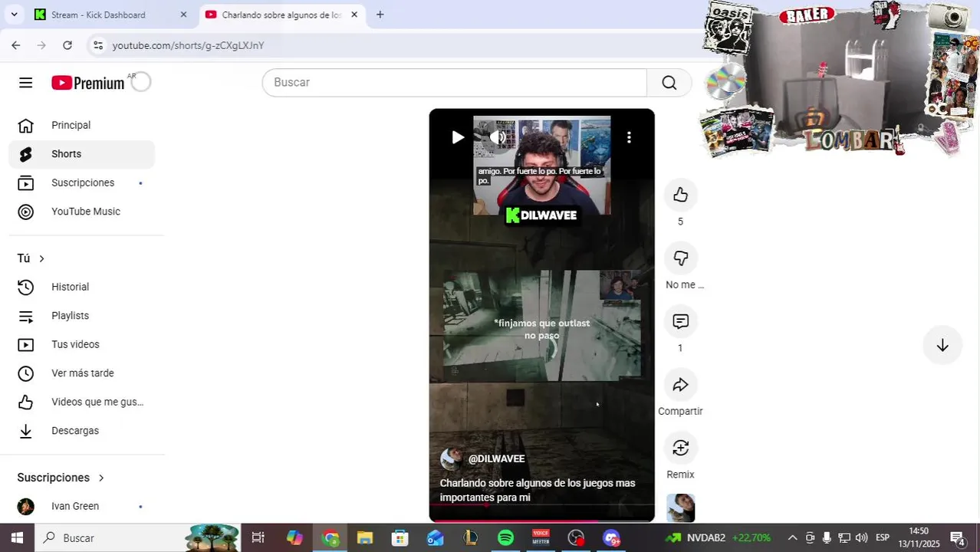This screenshot has width=980, height=552.
Task: Click Compartir share arrow button
Action: coord(680,385)
